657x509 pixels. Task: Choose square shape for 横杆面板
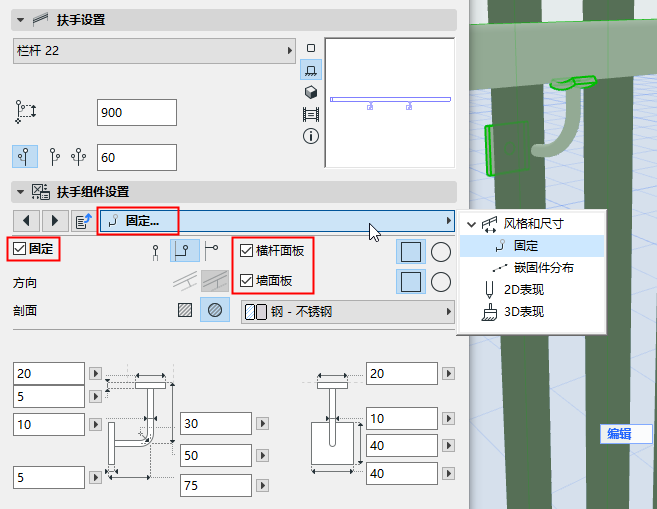click(411, 252)
